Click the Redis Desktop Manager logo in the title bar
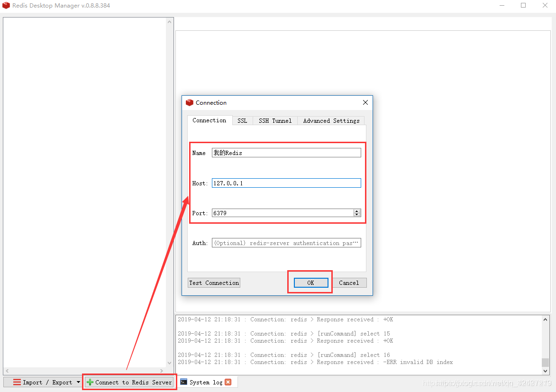 [x=6, y=5]
